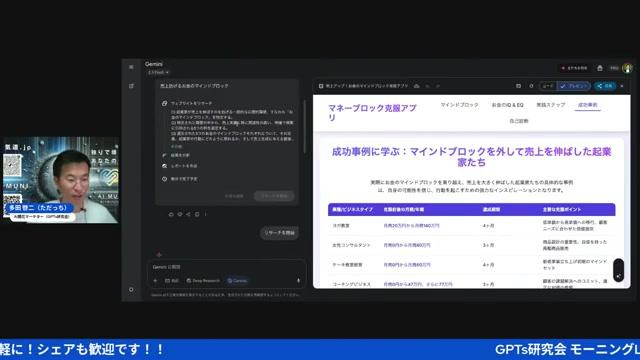Select the 数分で完了予定 clock row
Viewport: 640px width, 360px height.
click(x=180, y=179)
